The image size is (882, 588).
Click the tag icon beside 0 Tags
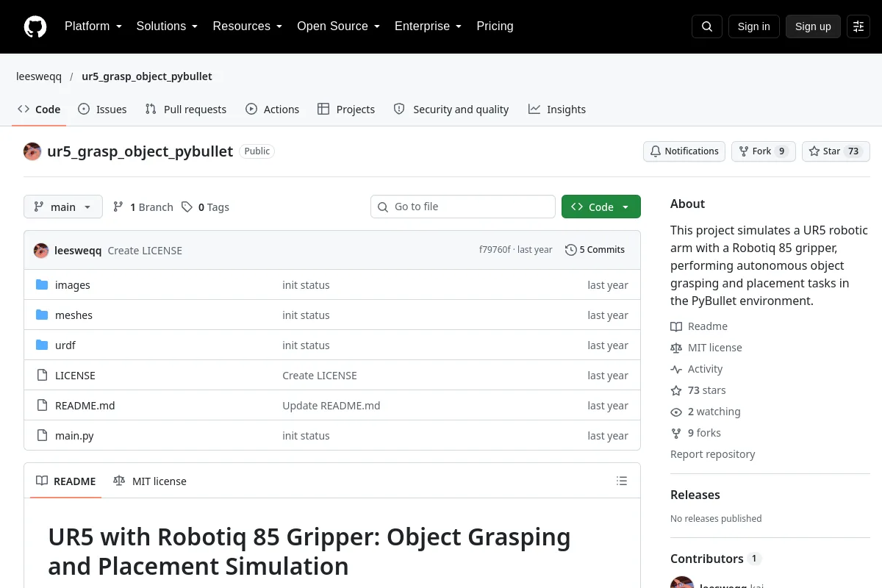187,207
